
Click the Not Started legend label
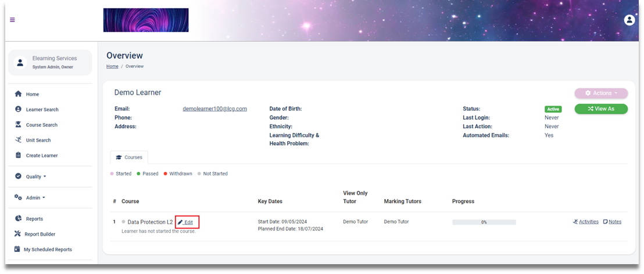[215, 174]
